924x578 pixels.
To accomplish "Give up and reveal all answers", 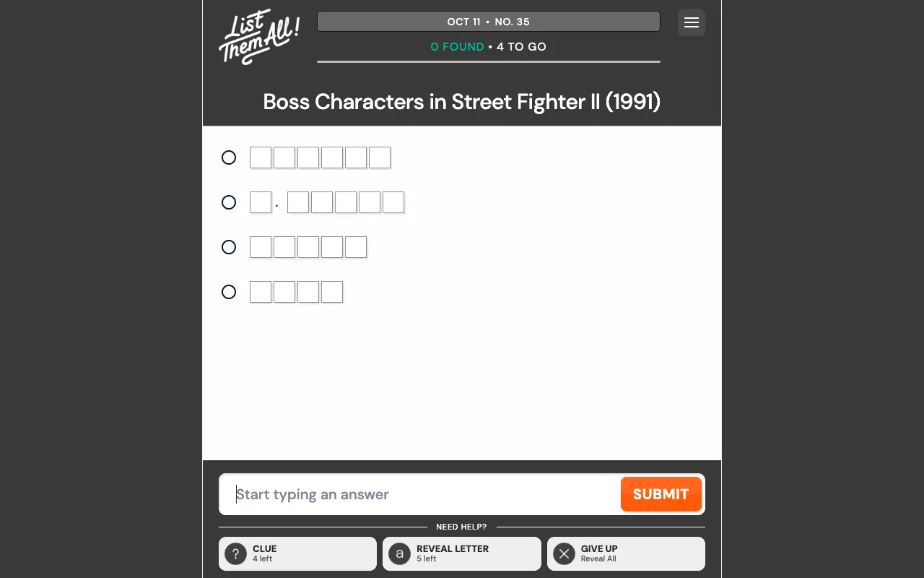I will [626, 554].
